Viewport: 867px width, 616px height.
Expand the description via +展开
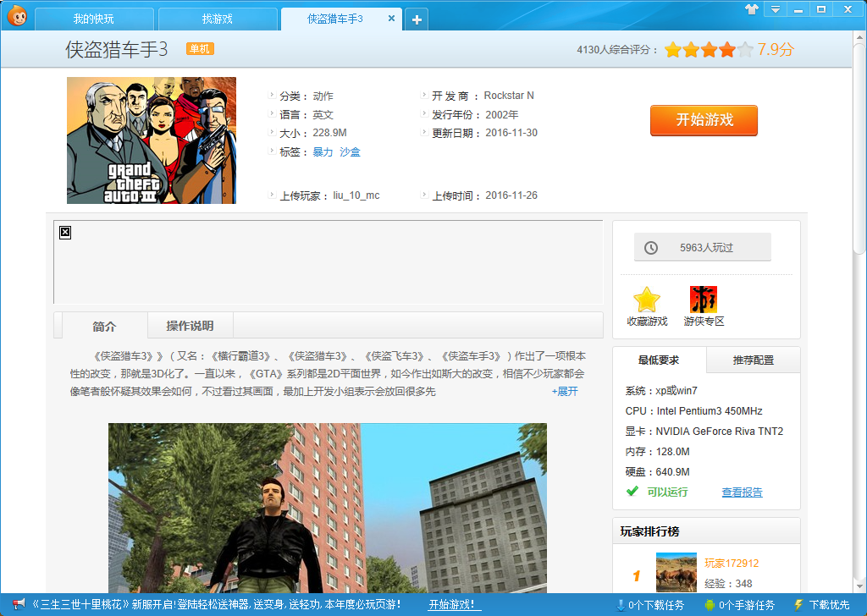(x=564, y=392)
